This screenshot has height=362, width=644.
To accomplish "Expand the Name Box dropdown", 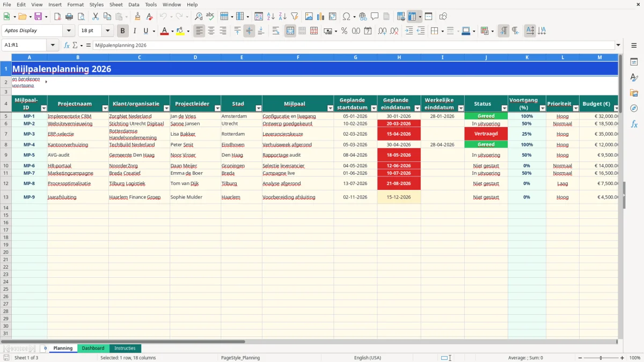I will point(53,45).
